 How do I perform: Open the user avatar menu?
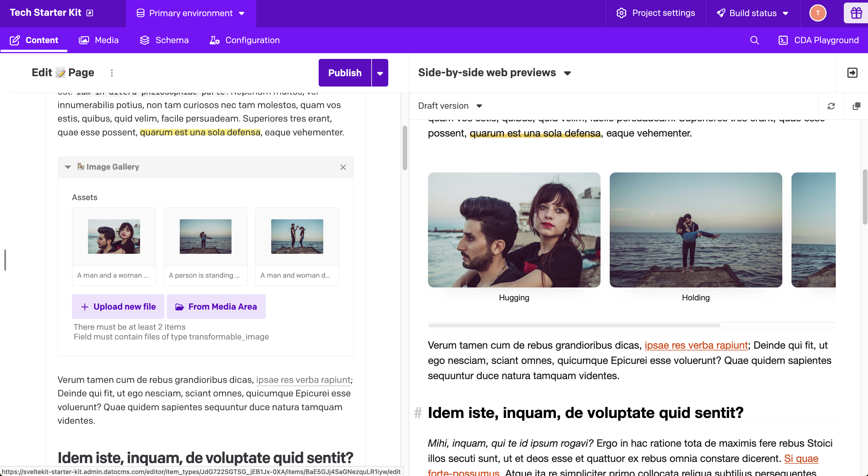coord(818,13)
